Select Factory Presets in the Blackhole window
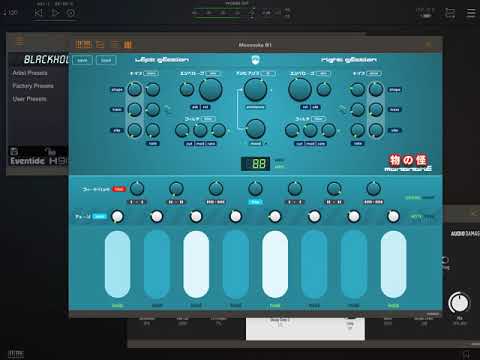480x360 pixels. (x=33, y=86)
